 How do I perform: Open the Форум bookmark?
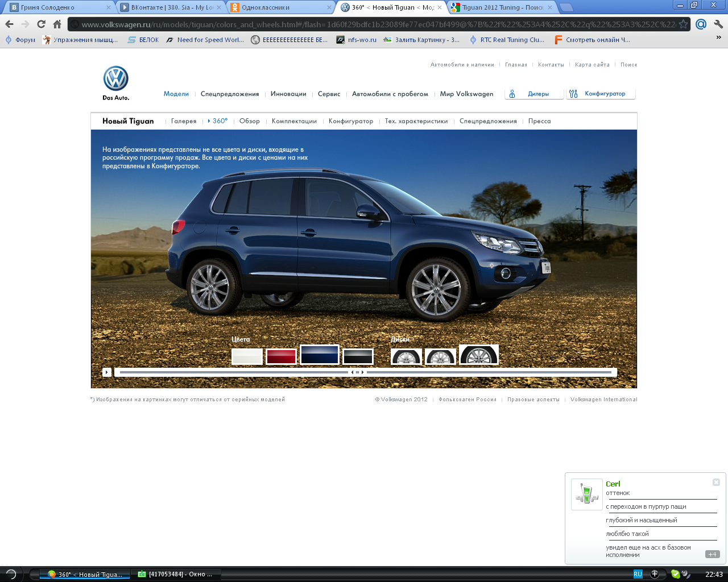pos(20,40)
